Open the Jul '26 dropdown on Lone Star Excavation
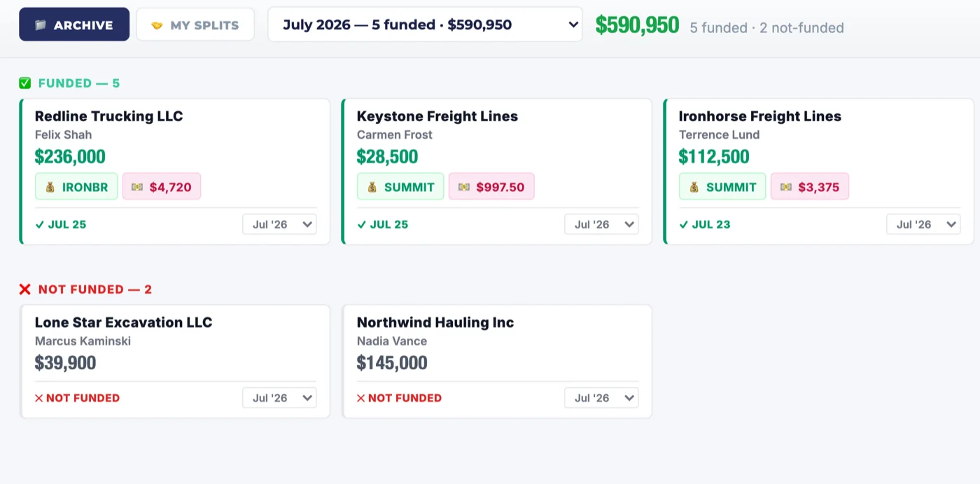The width and height of the screenshot is (980, 484). click(279, 398)
